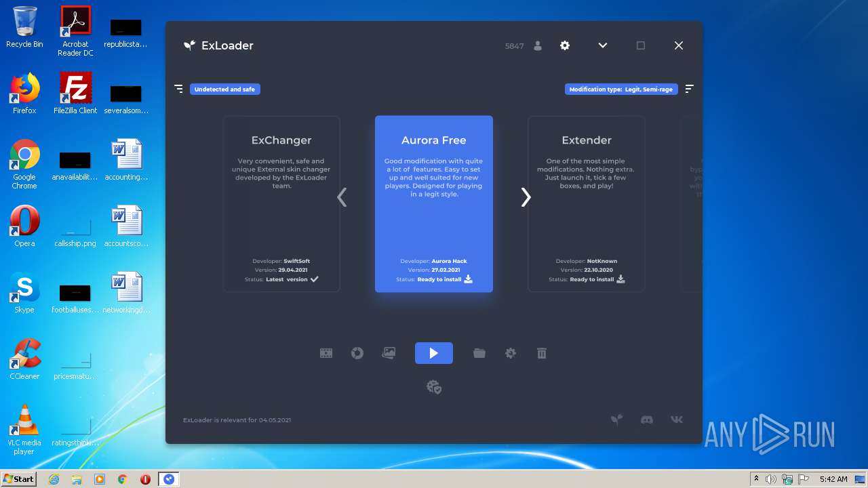Image resolution: width=868 pixels, height=488 pixels.
Task: Click the taskbar volume speaker icon
Action: click(771, 479)
